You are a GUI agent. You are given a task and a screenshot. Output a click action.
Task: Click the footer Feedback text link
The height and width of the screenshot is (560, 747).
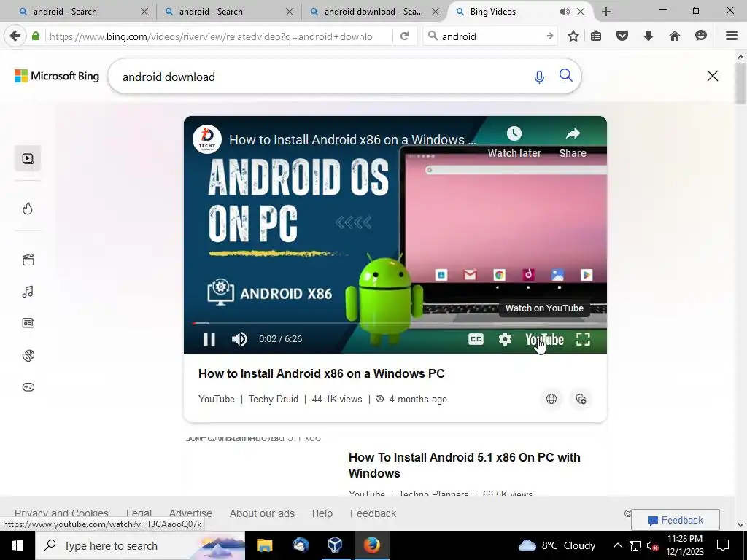(373, 513)
